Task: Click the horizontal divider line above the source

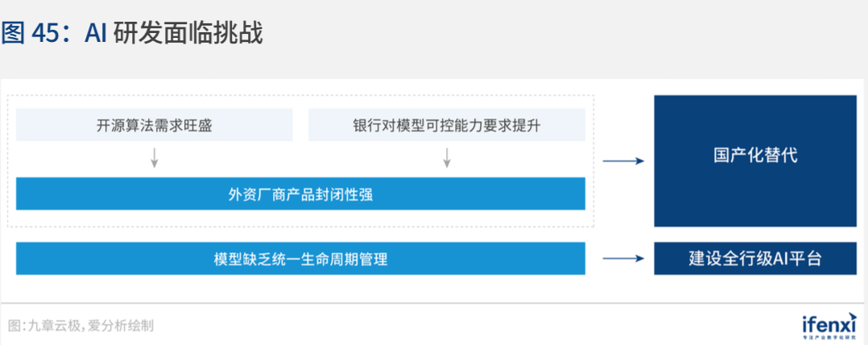Action: pos(432,303)
